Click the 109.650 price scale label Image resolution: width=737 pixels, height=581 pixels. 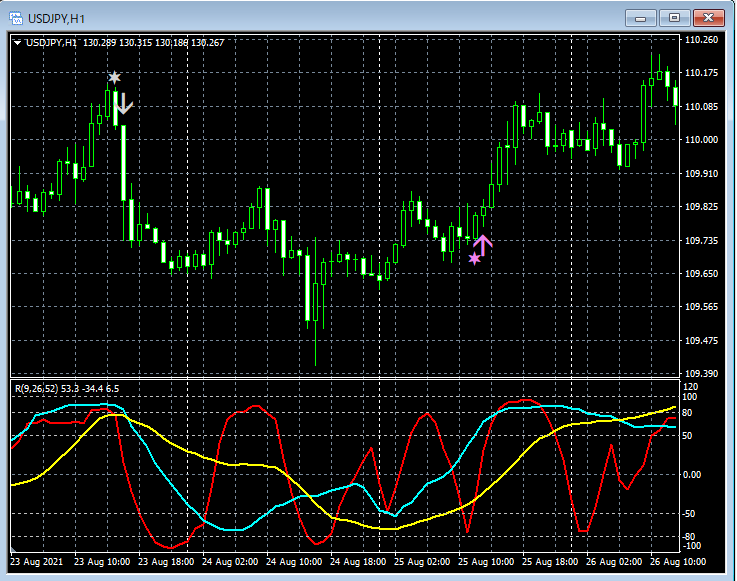tap(701, 274)
